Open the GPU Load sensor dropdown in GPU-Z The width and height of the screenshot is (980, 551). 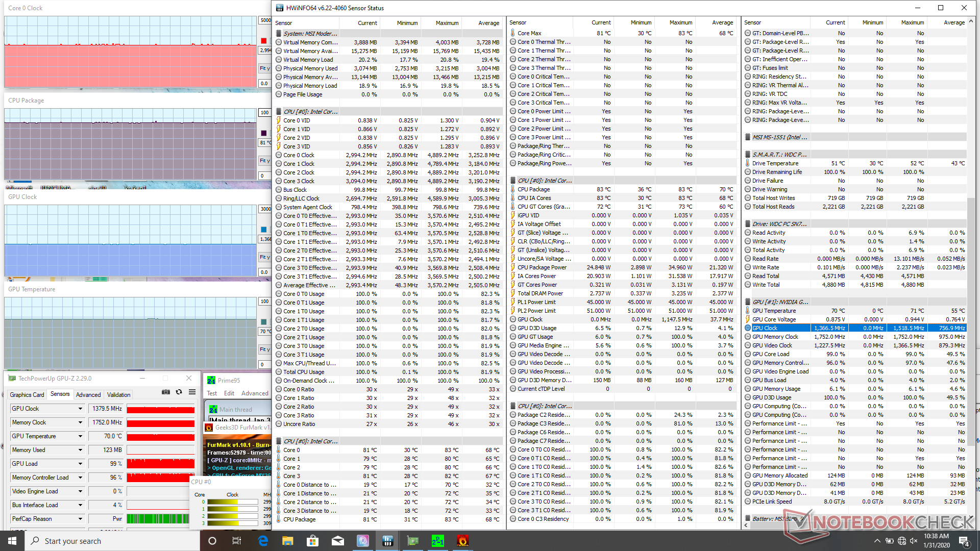[80, 464]
